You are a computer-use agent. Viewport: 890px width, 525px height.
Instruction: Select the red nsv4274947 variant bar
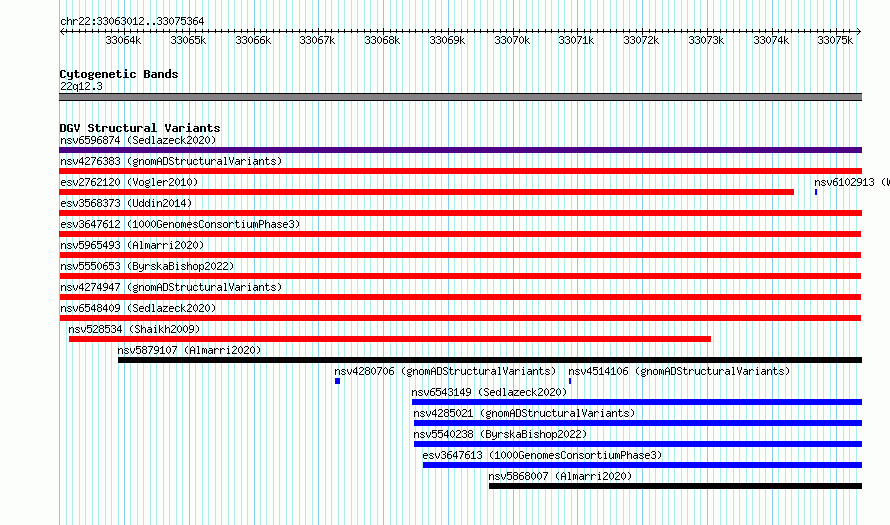(460, 297)
